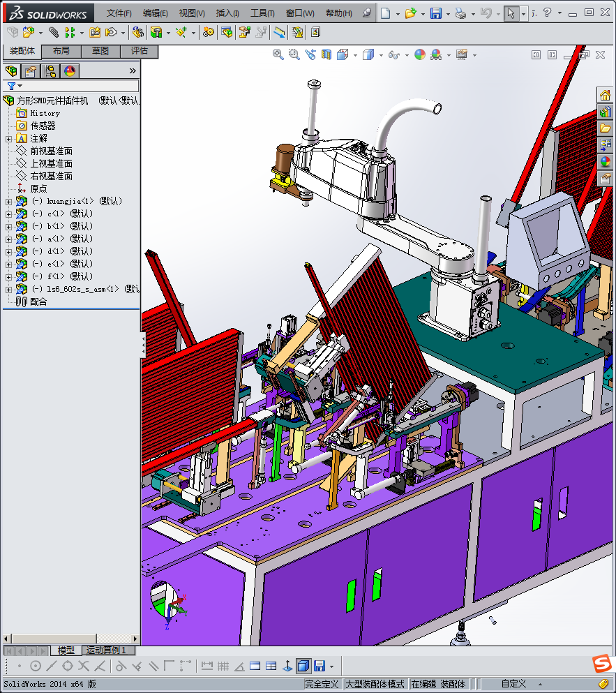The image size is (616, 693).
Task: Click the Smart Fasteners icon
Action: click(x=95, y=32)
